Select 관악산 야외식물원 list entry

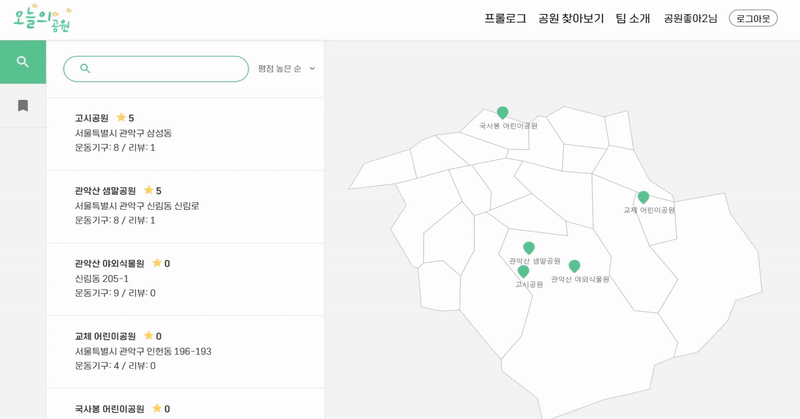click(185, 279)
